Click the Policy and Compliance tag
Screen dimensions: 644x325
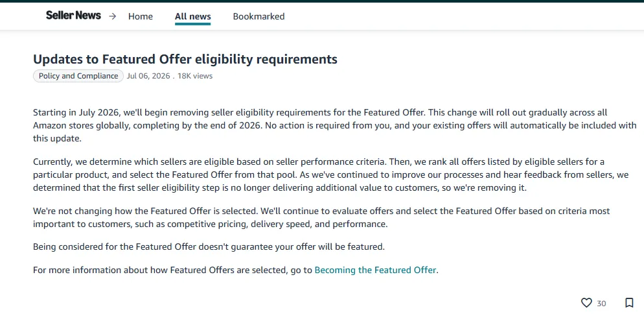coord(78,76)
